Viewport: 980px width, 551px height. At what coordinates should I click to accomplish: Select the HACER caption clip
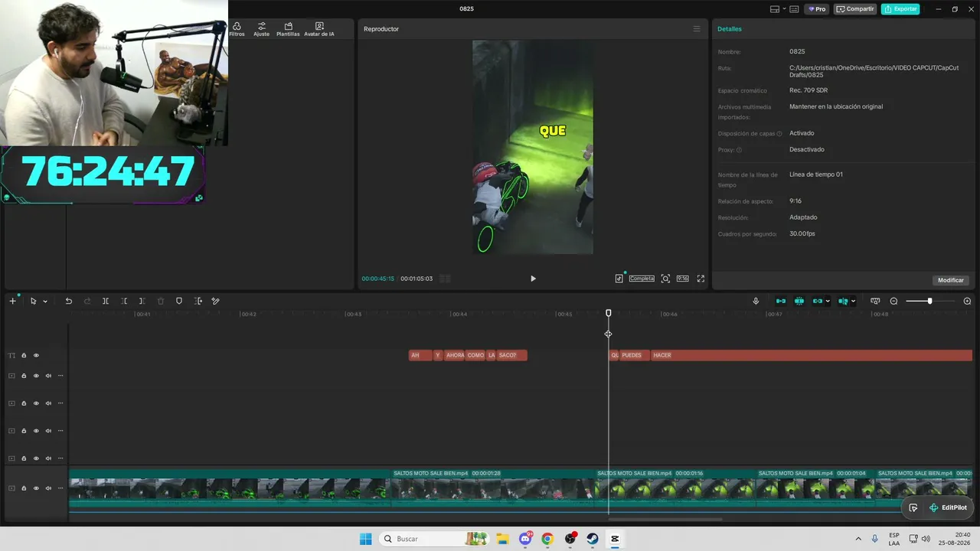pyautogui.click(x=812, y=355)
